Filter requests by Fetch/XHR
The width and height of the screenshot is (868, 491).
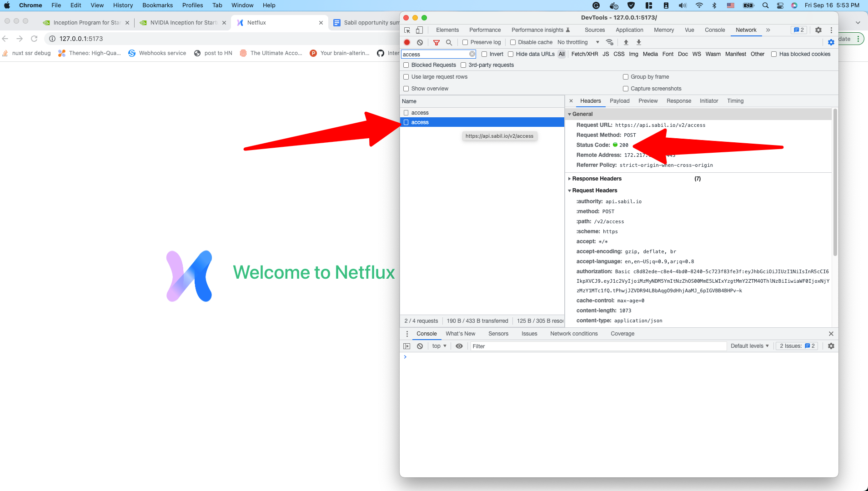click(x=585, y=54)
